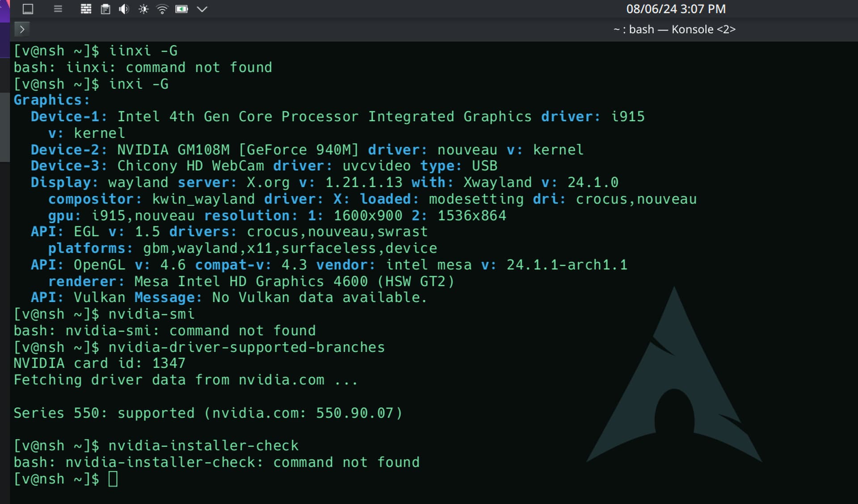The width and height of the screenshot is (858, 504).
Task: Click 'bash: nvidia-installer-check: command not found' line
Action: pos(217,462)
